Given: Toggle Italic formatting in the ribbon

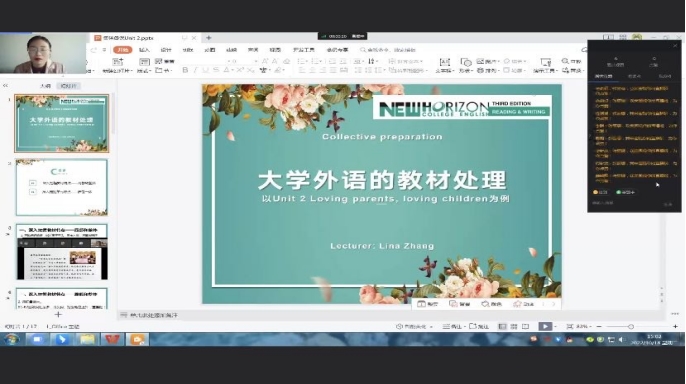Looking at the screenshot, I should [195, 70].
